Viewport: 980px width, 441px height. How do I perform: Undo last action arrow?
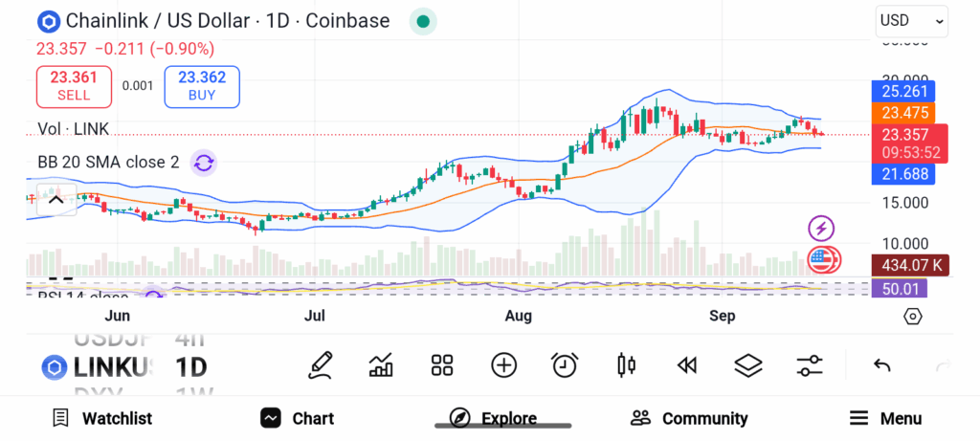(x=881, y=365)
